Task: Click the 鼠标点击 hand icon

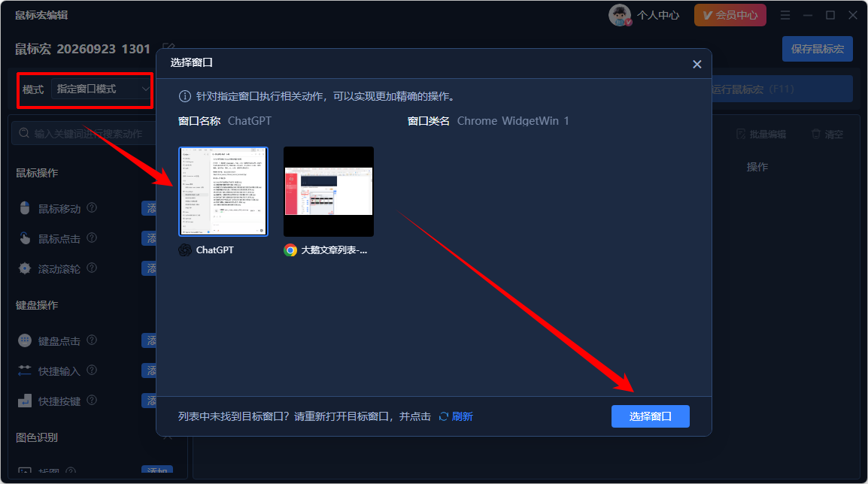Action: pyautogui.click(x=25, y=238)
